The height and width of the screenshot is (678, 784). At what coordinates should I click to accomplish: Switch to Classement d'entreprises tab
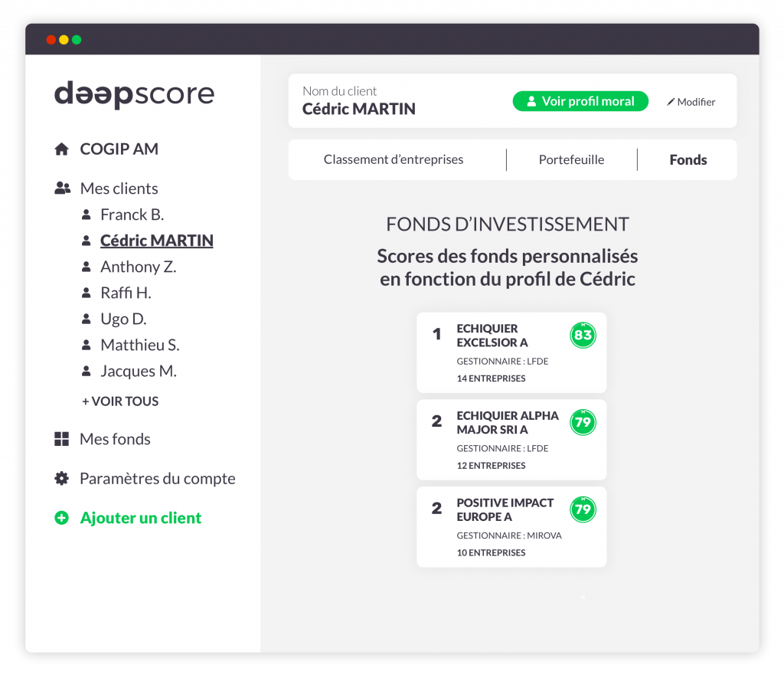[x=394, y=159]
